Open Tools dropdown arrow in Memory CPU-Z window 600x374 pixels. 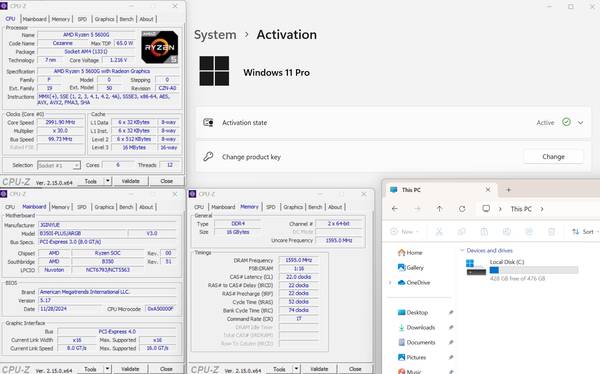297,369
